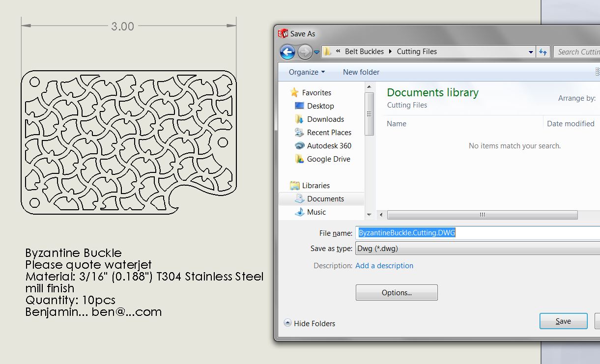Viewport: 600px width, 364px height.
Task: Click the Options... button
Action: click(x=397, y=293)
